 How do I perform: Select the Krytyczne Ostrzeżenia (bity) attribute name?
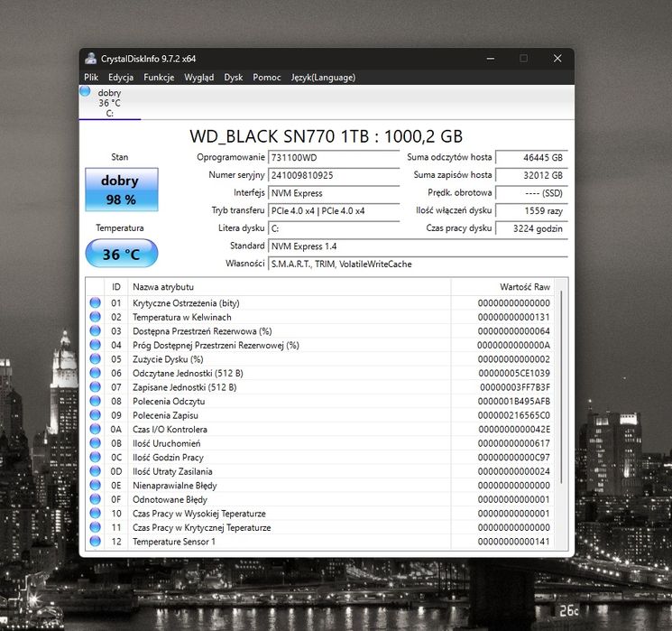point(186,302)
